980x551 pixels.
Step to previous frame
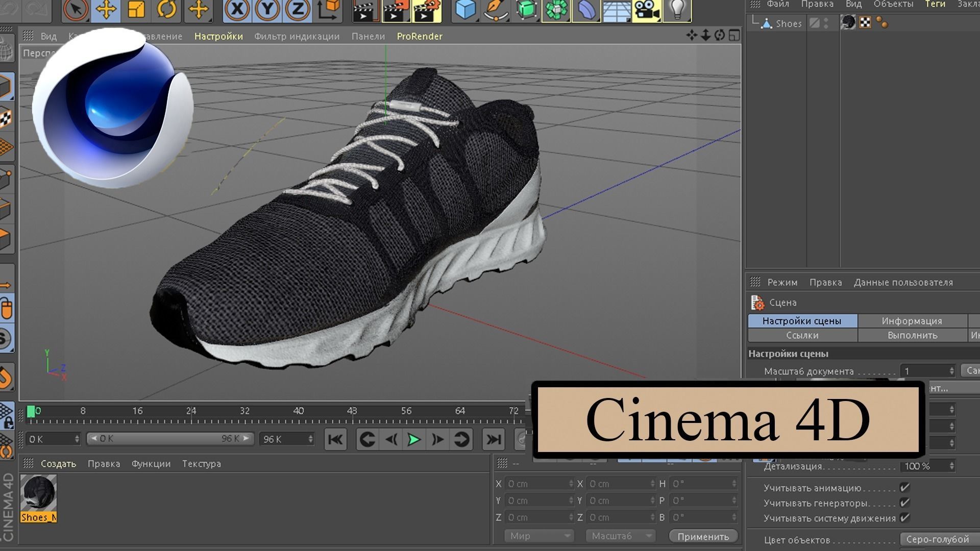point(391,439)
